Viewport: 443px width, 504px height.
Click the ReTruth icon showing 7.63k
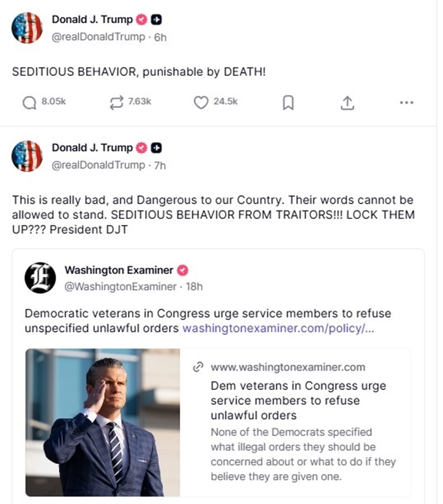117,102
